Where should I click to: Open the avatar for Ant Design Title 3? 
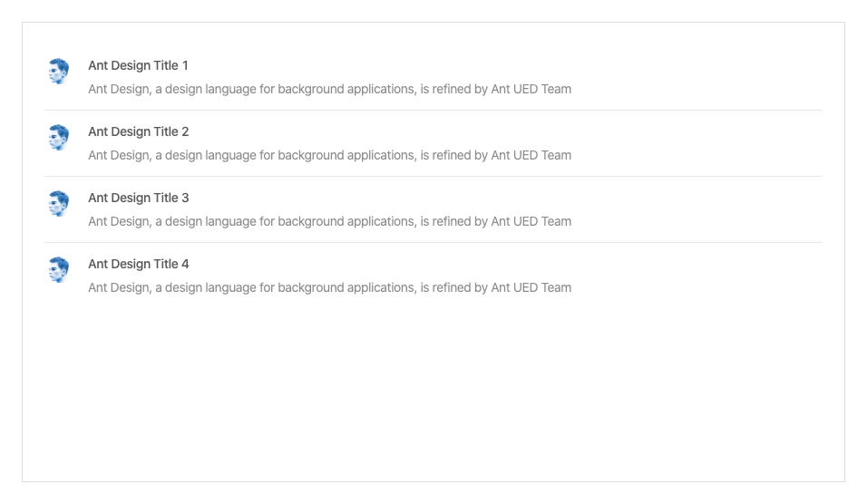[57, 203]
